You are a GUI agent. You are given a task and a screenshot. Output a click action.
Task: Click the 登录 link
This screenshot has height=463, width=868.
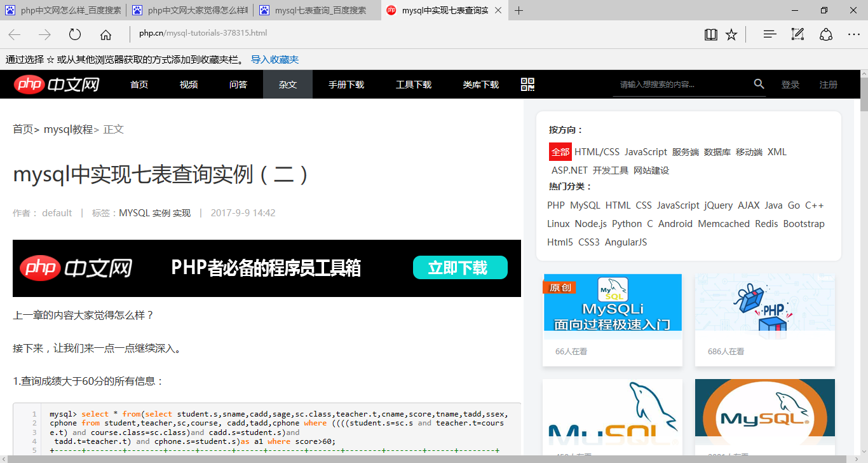point(790,85)
